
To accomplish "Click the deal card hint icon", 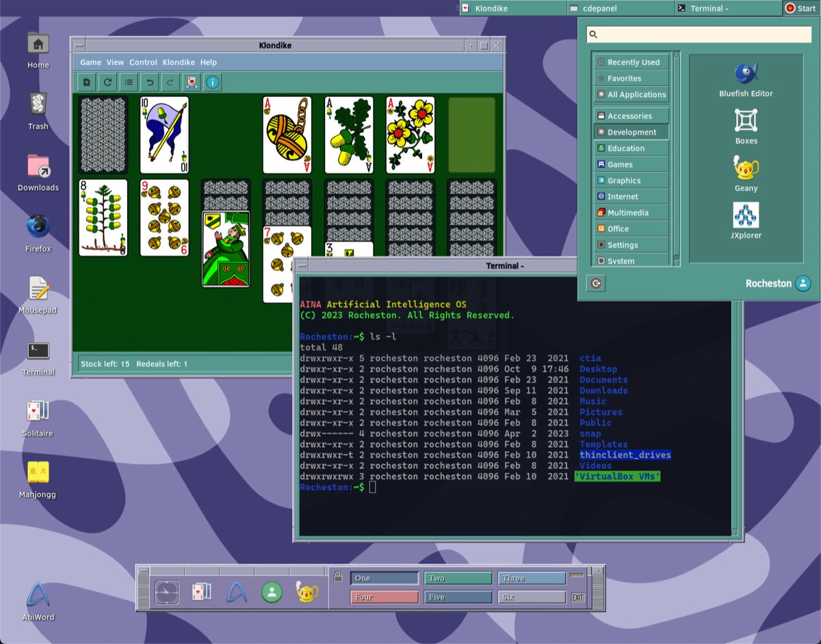I will point(192,83).
